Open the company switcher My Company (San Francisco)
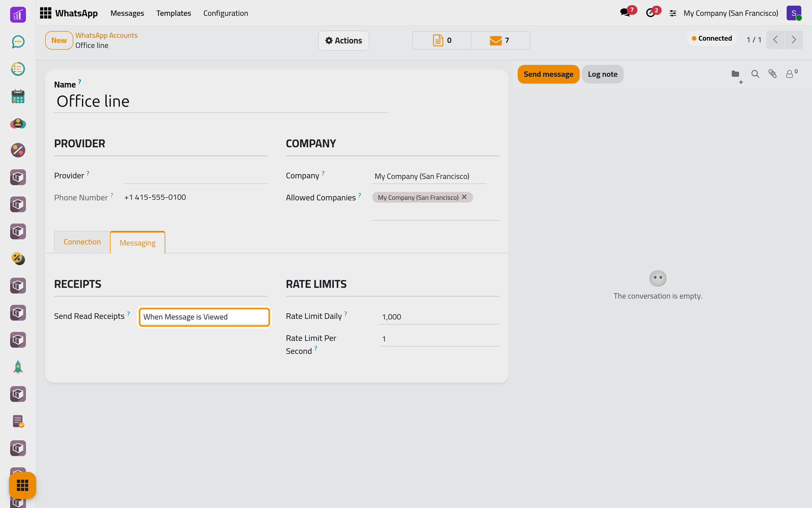This screenshot has width=812, height=508. click(x=730, y=13)
